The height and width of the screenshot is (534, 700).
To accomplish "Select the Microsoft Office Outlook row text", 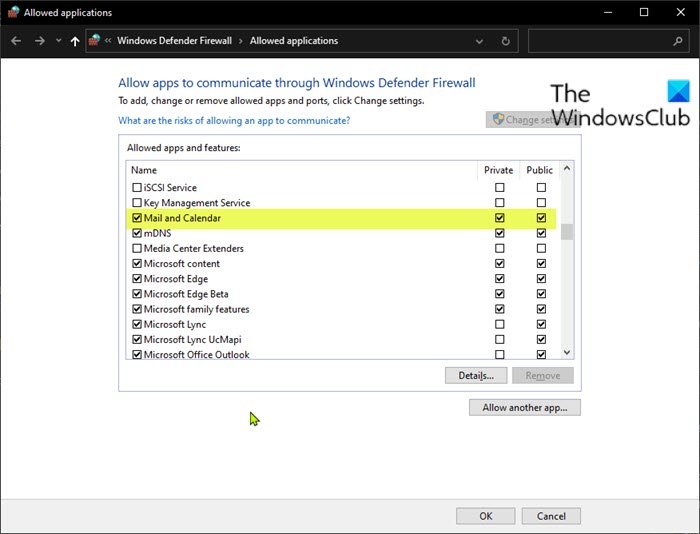I will (x=196, y=355).
